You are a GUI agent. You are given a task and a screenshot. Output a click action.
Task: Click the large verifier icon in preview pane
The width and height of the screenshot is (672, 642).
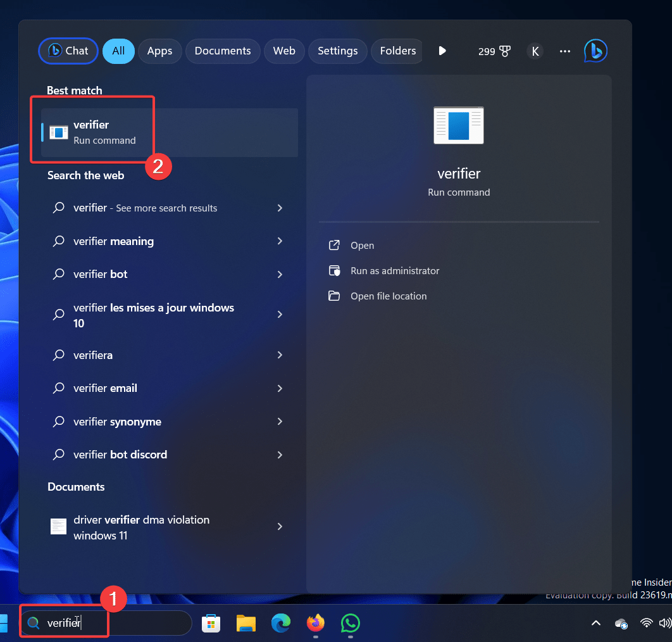[x=458, y=125]
